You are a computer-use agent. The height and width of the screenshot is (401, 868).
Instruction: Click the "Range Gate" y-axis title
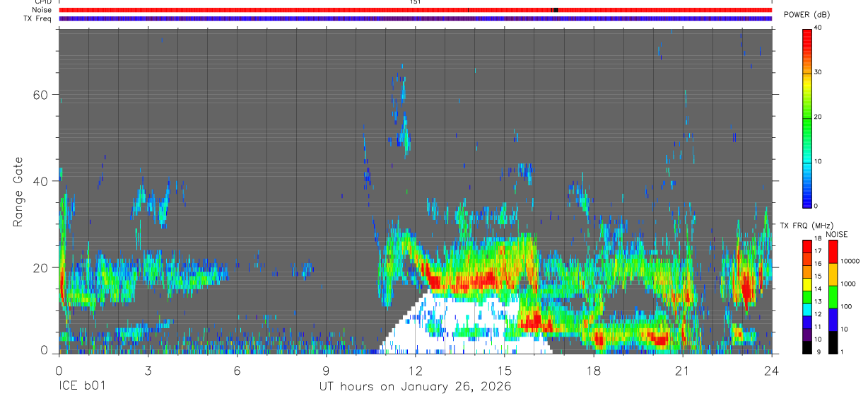(x=18, y=192)
